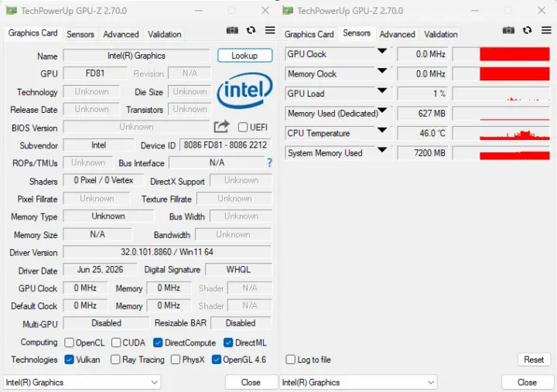
Task: Click Multi-GPU Disabled value
Action: click(106, 323)
